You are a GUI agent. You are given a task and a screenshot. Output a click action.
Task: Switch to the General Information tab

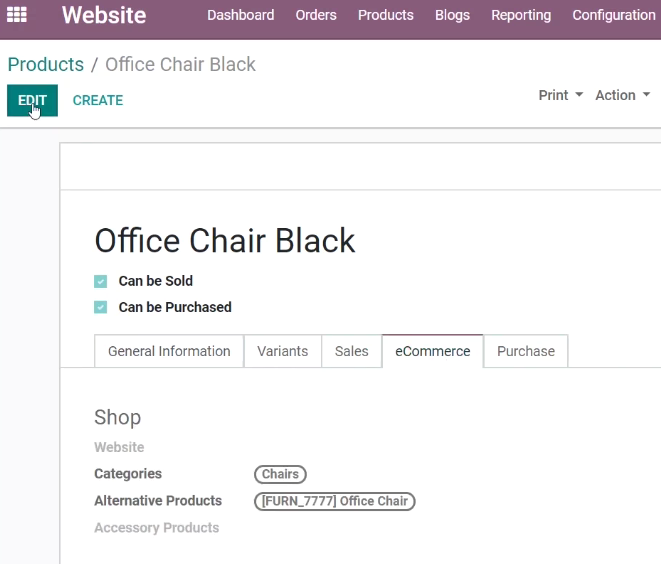click(169, 351)
